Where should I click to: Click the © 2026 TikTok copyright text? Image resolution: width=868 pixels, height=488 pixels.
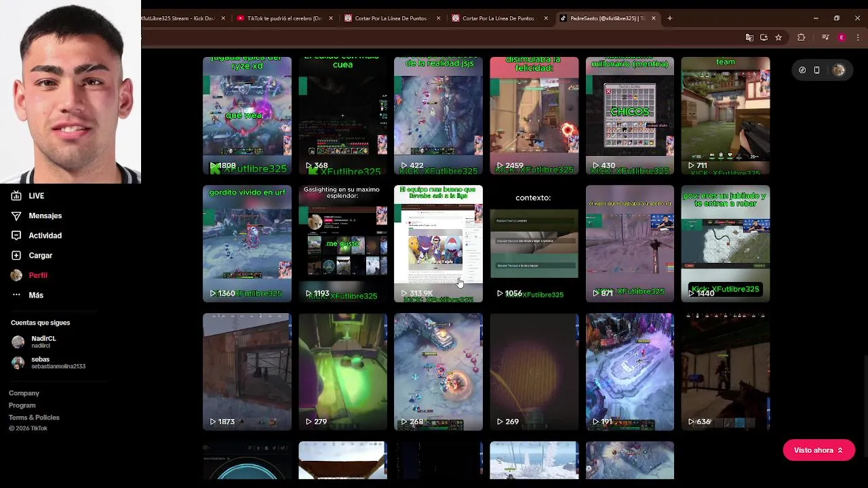click(28, 428)
